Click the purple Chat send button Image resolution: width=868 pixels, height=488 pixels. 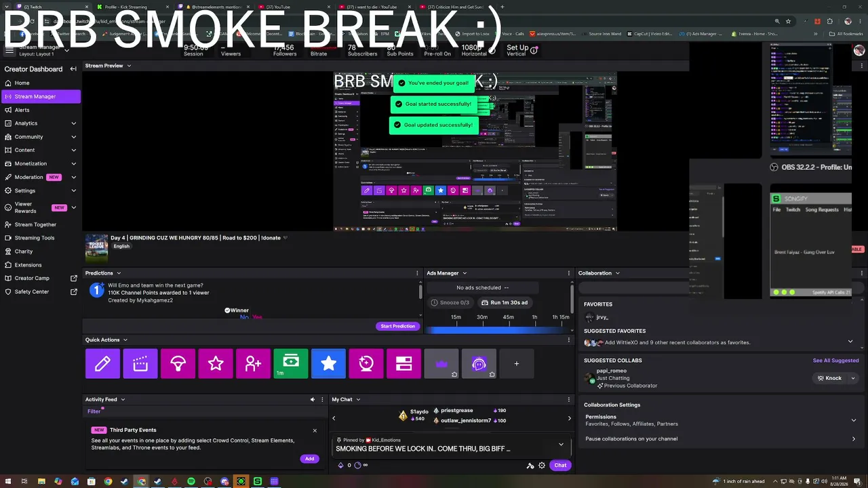(560, 466)
